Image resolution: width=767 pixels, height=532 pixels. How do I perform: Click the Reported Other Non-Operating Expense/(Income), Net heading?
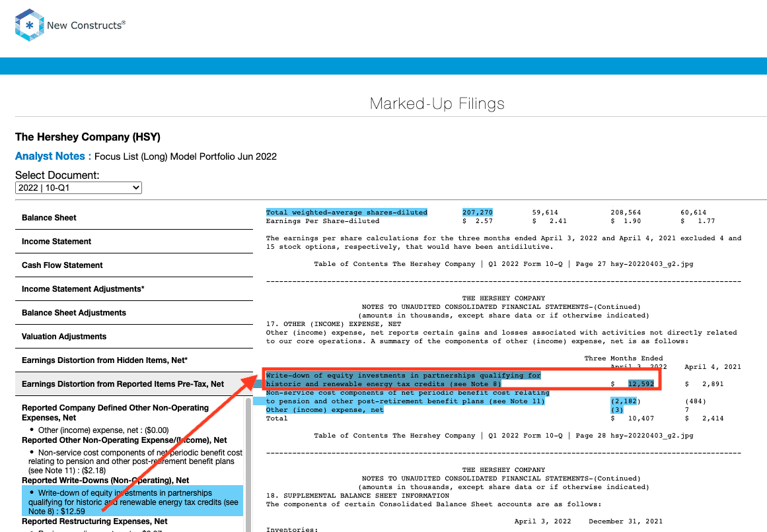[x=124, y=440]
